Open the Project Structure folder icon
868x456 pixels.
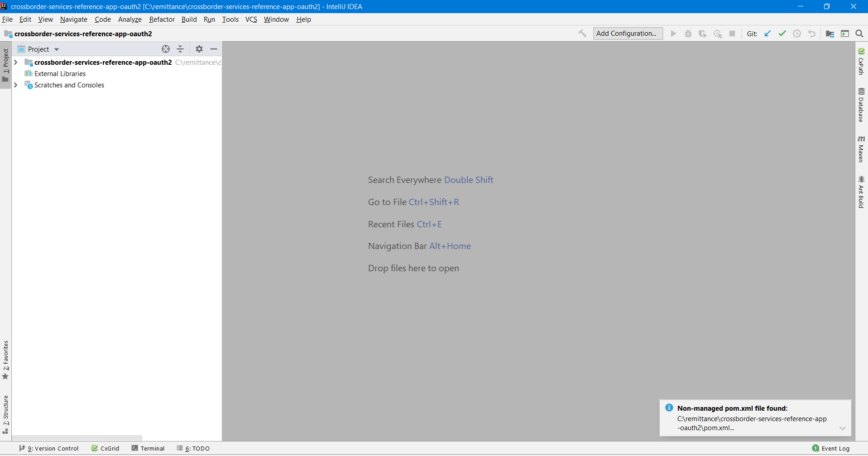[x=830, y=34]
